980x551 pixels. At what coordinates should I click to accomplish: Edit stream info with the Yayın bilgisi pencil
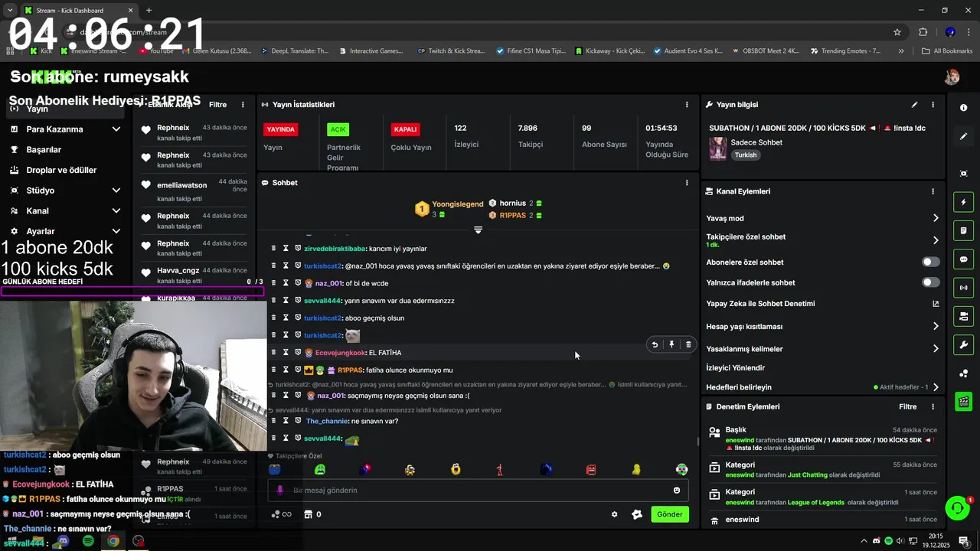(x=914, y=105)
